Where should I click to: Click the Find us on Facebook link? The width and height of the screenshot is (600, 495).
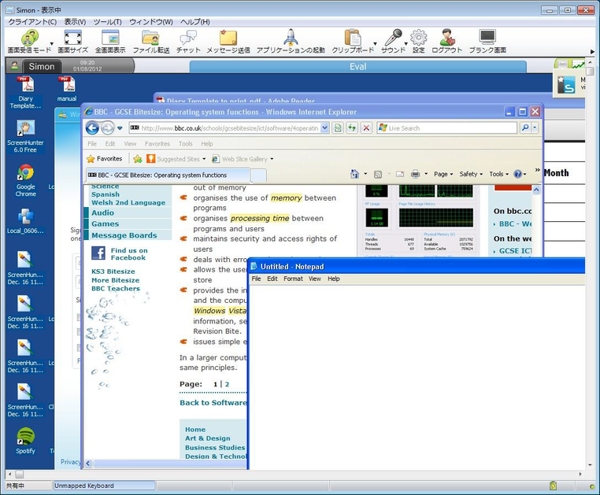pyautogui.click(x=128, y=254)
